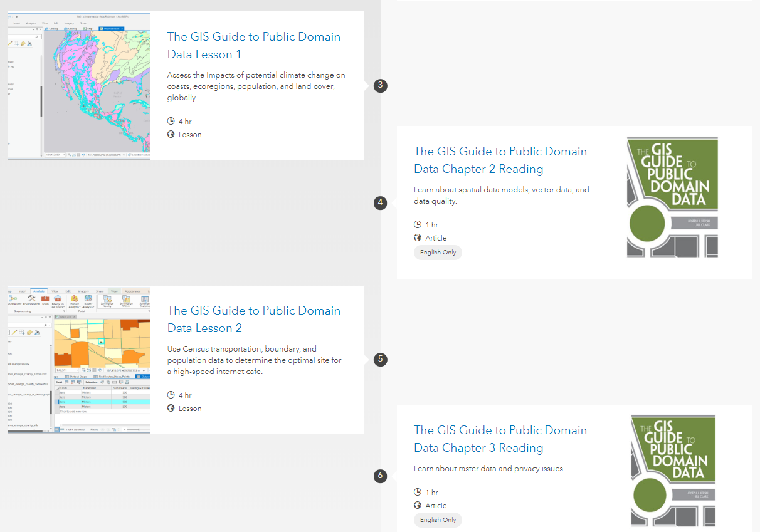Click the description 'Learn about raster data and privacy issues.'
Image resolution: width=760 pixels, height=532 pixels.
pyautogui.click(x=489, y=469)
